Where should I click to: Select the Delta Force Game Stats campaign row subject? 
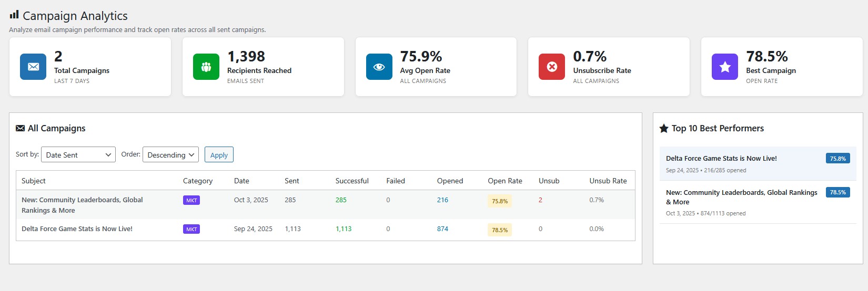[x=77, y=229]
